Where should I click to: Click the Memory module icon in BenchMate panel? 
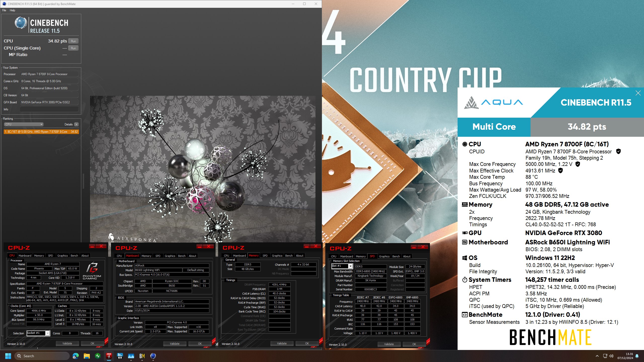tap(465, 204)
